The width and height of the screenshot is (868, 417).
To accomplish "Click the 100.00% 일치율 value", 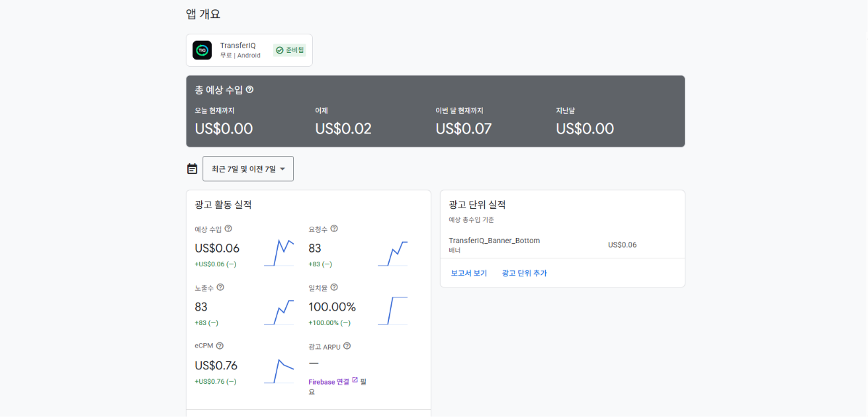I will point(332,307).
